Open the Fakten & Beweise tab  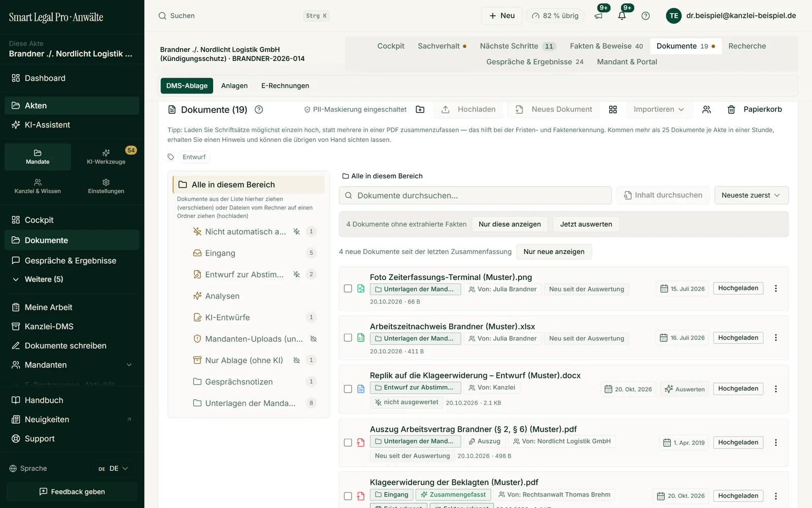click(606, 46)
